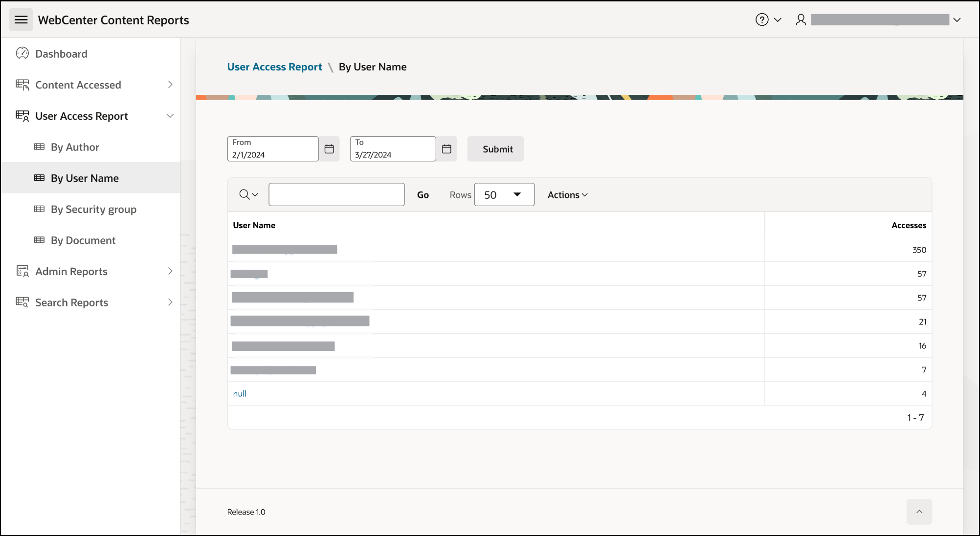Click the Dashboard gauge icon

22,53
